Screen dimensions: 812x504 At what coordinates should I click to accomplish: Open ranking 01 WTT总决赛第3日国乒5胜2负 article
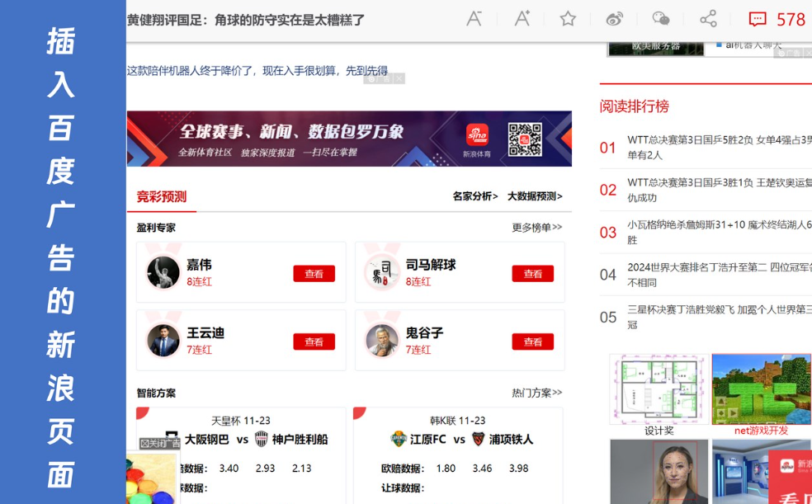click(x=720, y=148)
